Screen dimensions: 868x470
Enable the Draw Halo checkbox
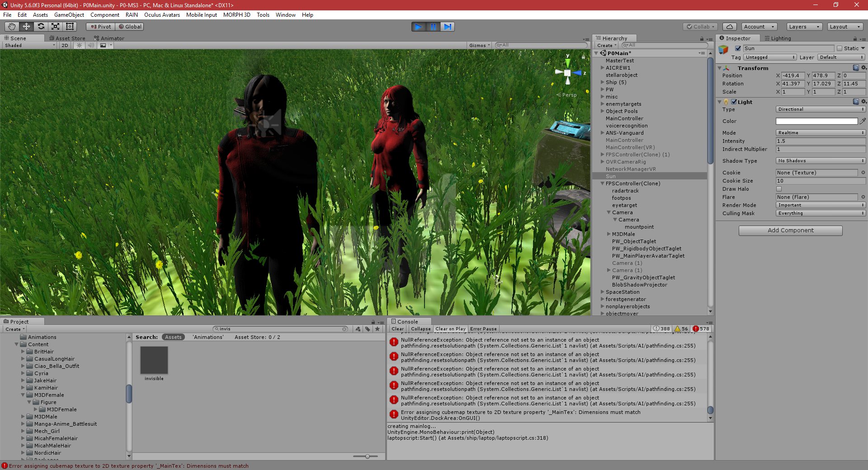pos(779,189)
